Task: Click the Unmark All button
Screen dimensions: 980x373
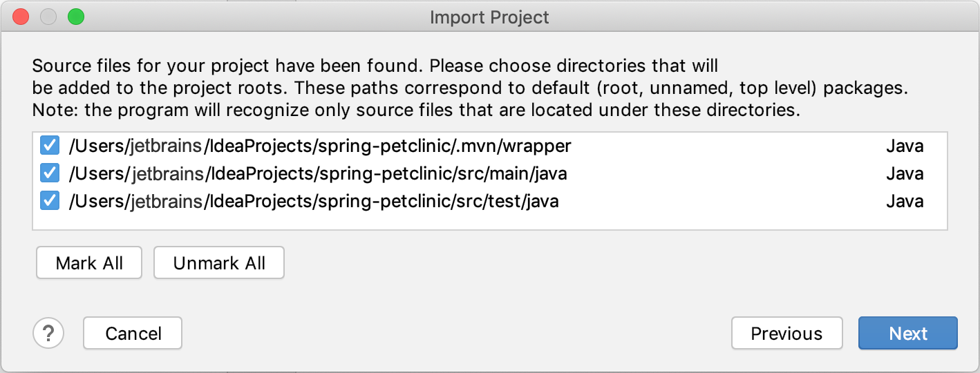Action: 219,262
